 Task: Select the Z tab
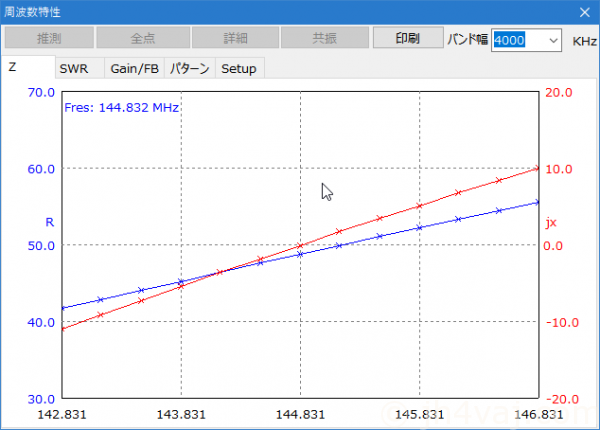pos(13,67)
